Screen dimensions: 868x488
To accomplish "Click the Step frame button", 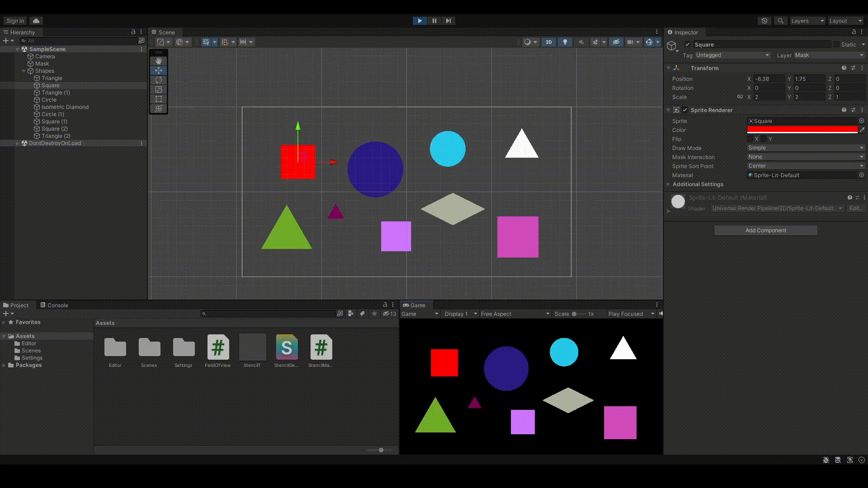I will point(448,21).
